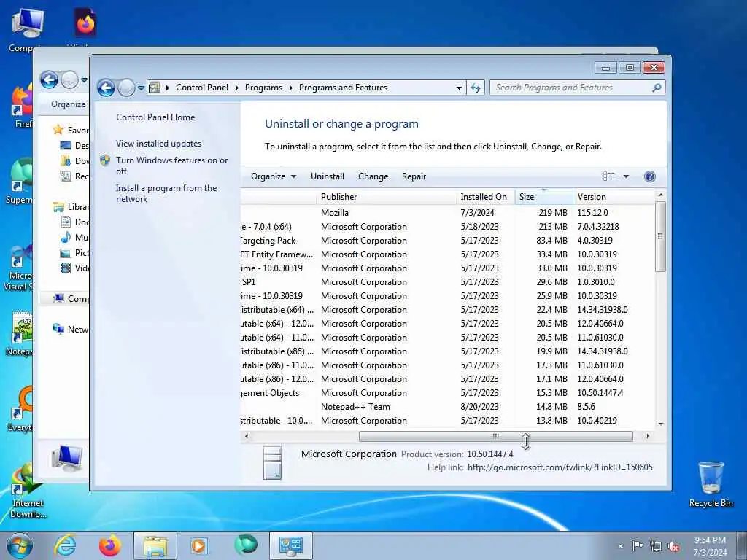Open Turn Windows features on or off

(x=171, y=166)
